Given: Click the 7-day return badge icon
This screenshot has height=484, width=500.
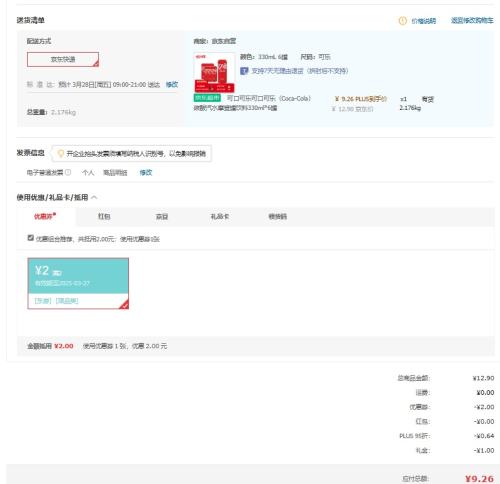Looking at the screenshot, I should pos(244,71).
